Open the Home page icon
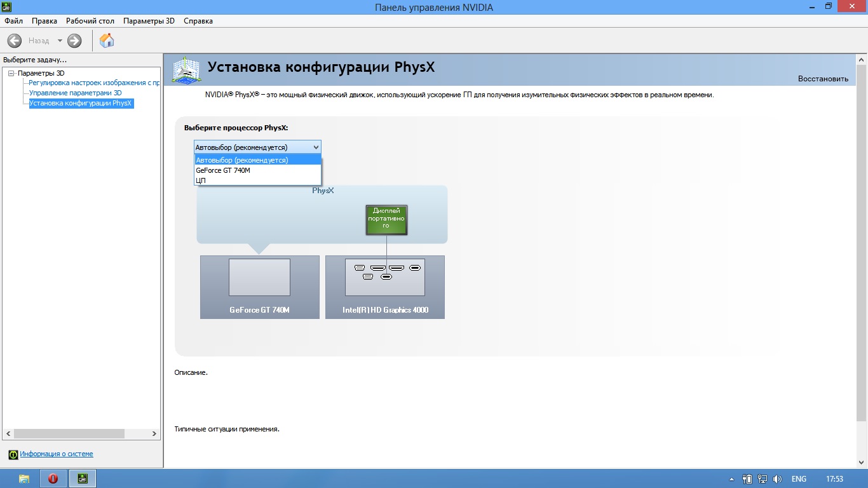 107,41
